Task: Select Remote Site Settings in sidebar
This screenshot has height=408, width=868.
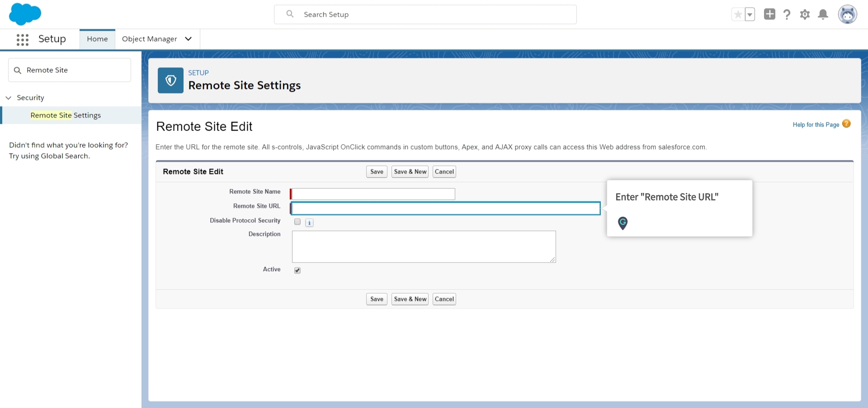Action: click(x=66, y=115)
